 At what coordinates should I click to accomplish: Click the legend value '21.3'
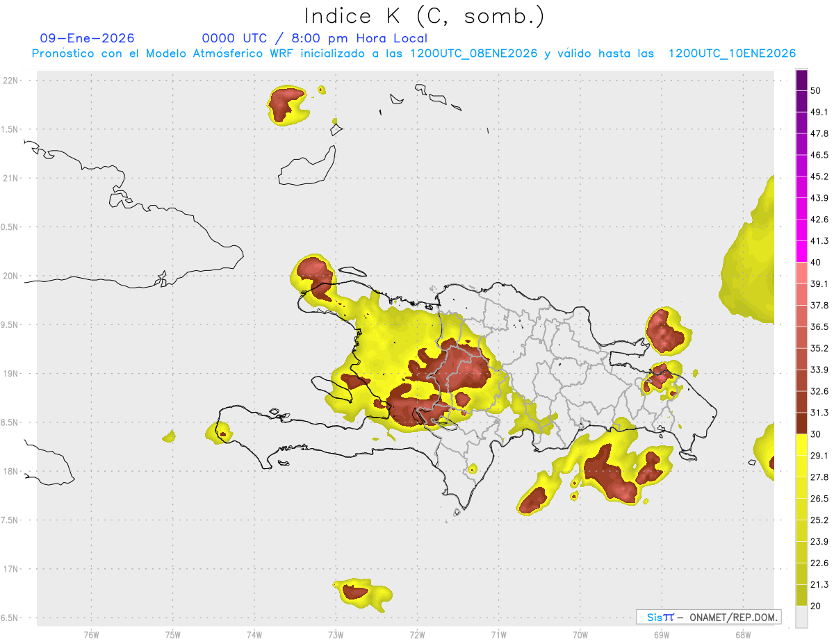click(x=819, y=585)
